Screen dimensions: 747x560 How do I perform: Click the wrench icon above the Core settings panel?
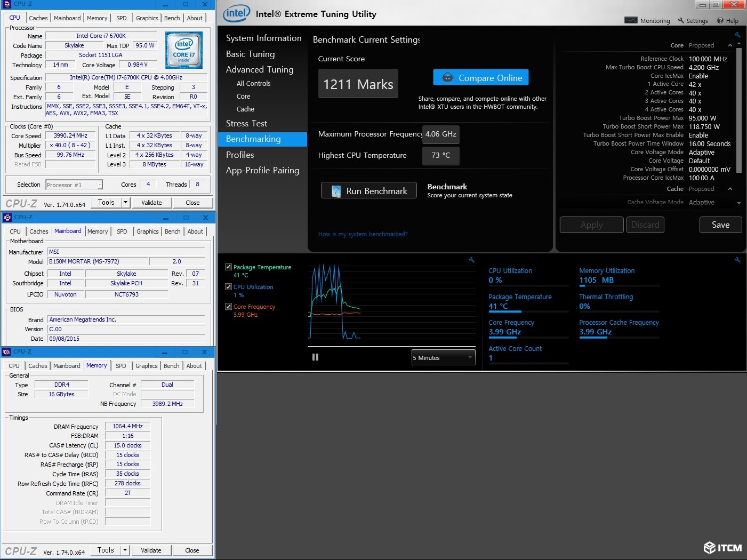click(x=737, y=35)
